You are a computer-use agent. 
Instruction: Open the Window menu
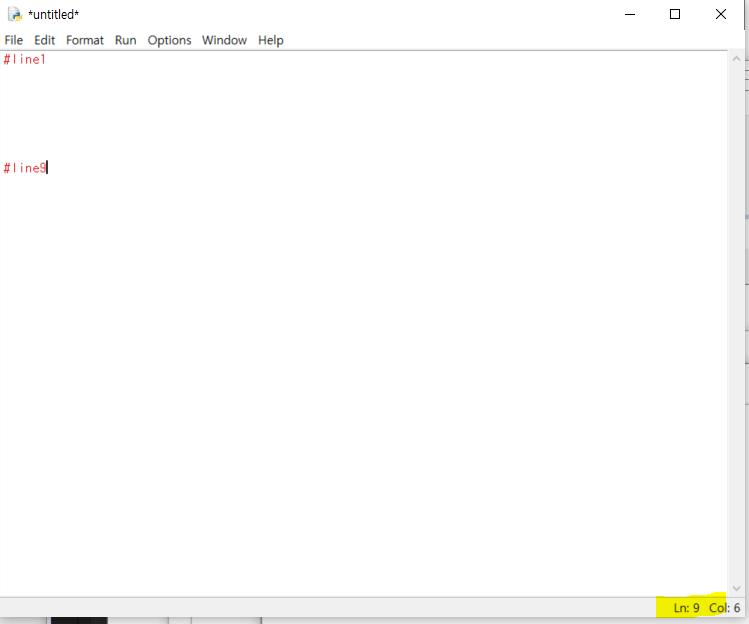pyautogui.click(x=224, y=40)
